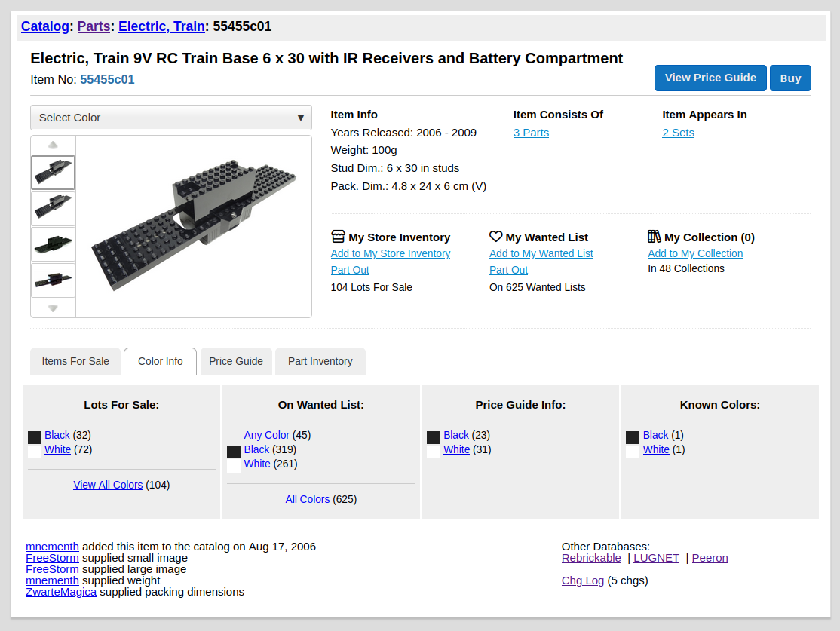Switch to the Color Info tab
The width and height of the screenshot is (840, 631).
point(160,361)
